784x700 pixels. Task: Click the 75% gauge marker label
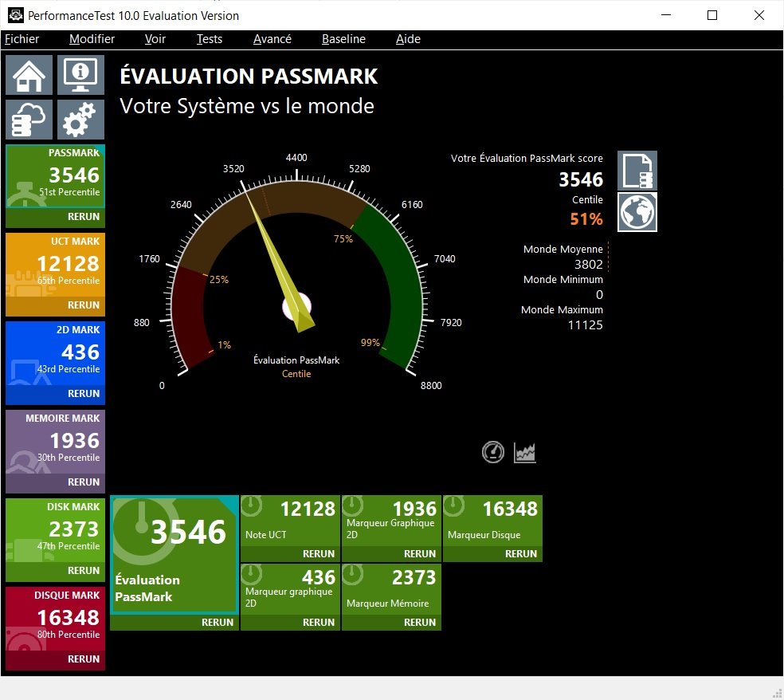point(343,239)
